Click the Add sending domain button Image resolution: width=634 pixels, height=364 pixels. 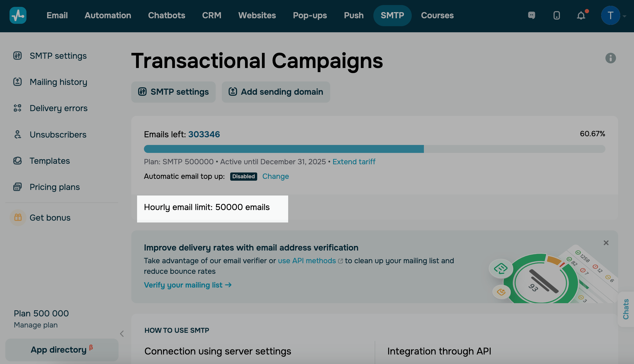(x=276, y=92)
